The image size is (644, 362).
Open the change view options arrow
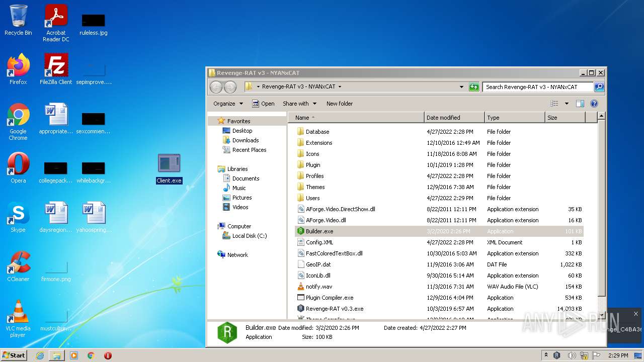(x=567, y=104)
